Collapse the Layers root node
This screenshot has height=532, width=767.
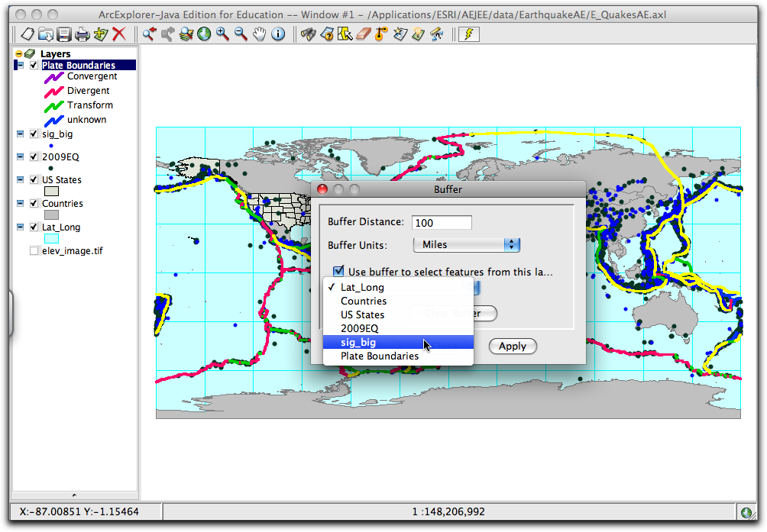point(18,53)
